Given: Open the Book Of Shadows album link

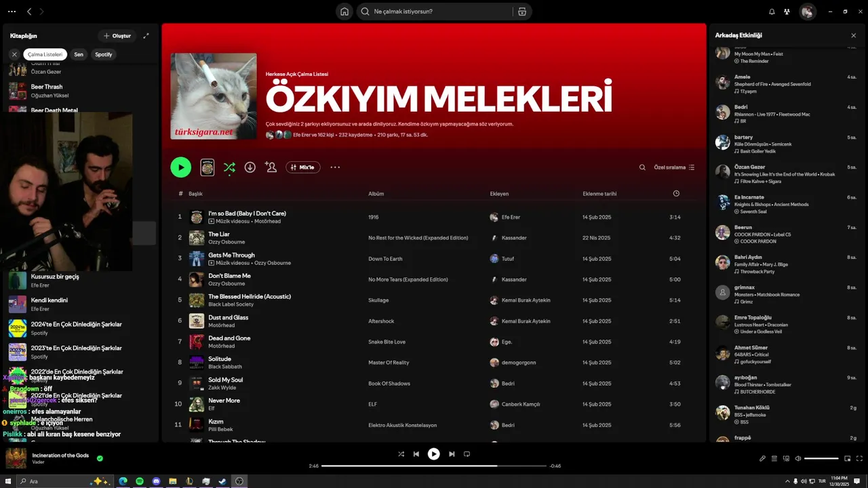Looking at the screenshot, I should (389, 384).
